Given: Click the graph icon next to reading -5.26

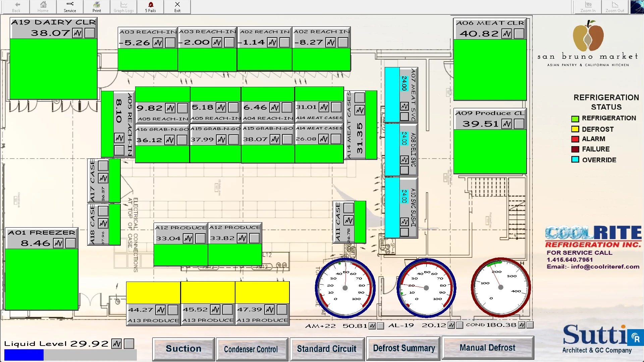Looking at the screenshot, I should 158,43.
